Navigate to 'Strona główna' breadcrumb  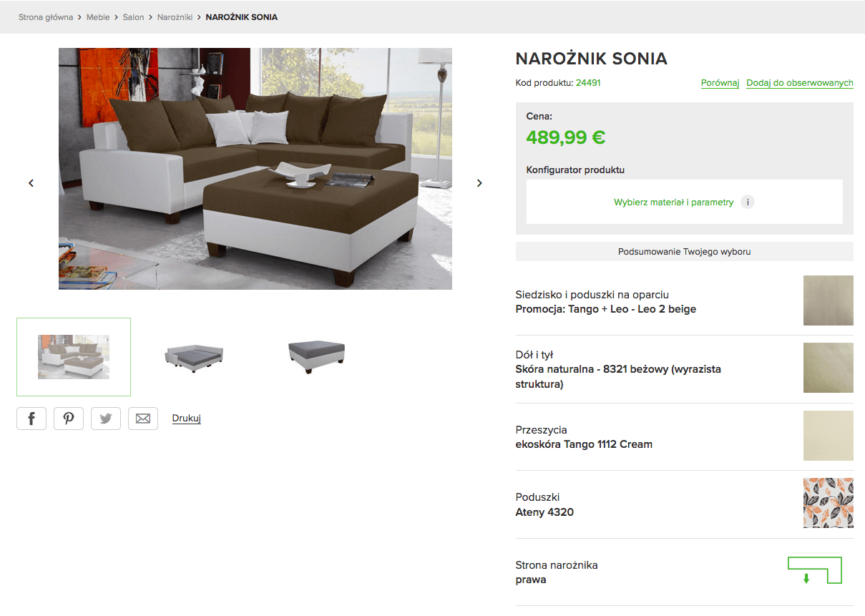tap(46, 17)
